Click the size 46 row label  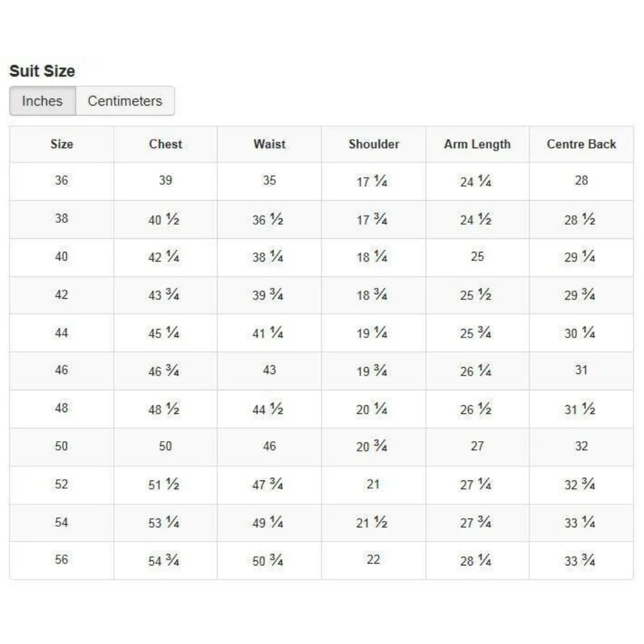coord(61,370)
